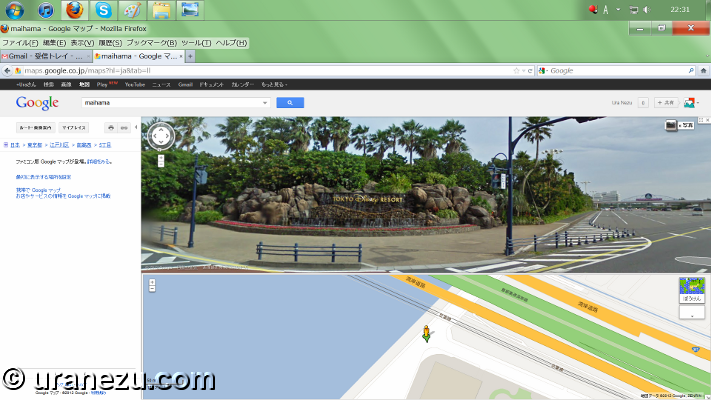
Task: Bookmark this page with the star icon
Action: coord(516,71)
